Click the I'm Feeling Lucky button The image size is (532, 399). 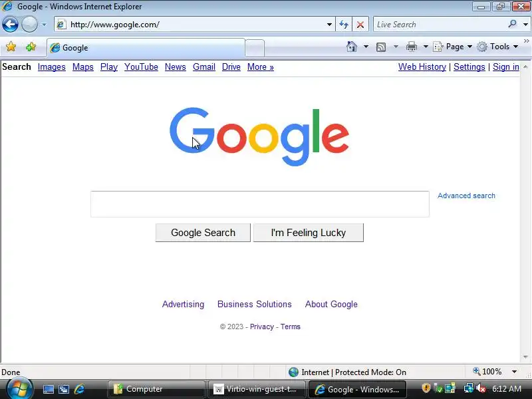[x=309, y=233]
